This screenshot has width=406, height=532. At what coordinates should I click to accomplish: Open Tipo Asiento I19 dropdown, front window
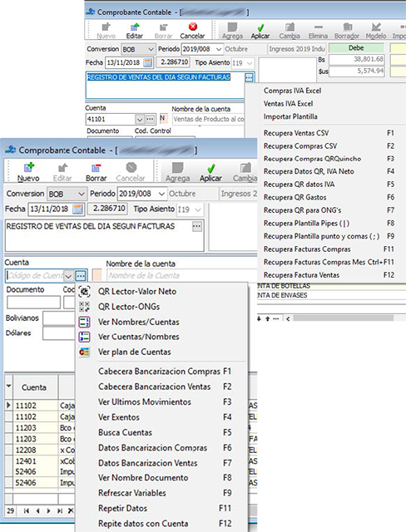point(198,209)
